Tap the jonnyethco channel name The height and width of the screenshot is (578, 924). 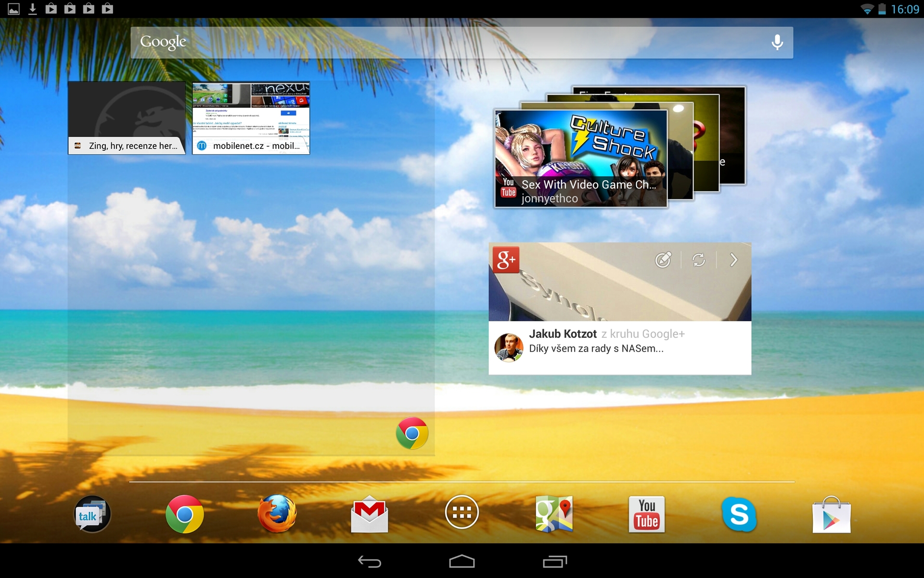(x=550, y=198)
